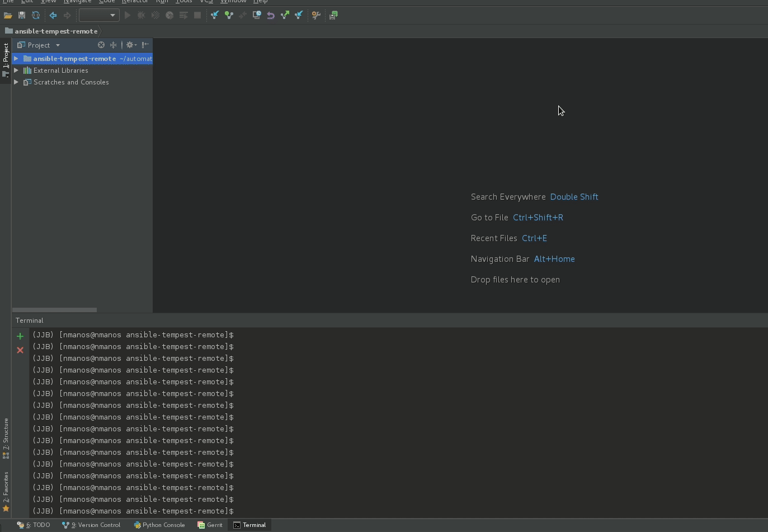This screenshot has height=532, width=768.
Task: Click the VCS Update Project icon
Action: 215,16
